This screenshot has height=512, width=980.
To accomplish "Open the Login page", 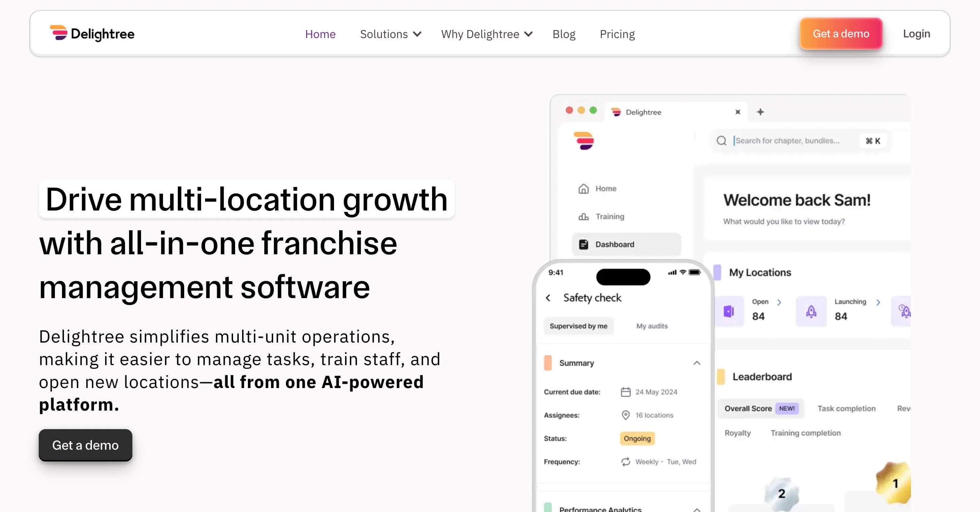I will pos(916,33).
